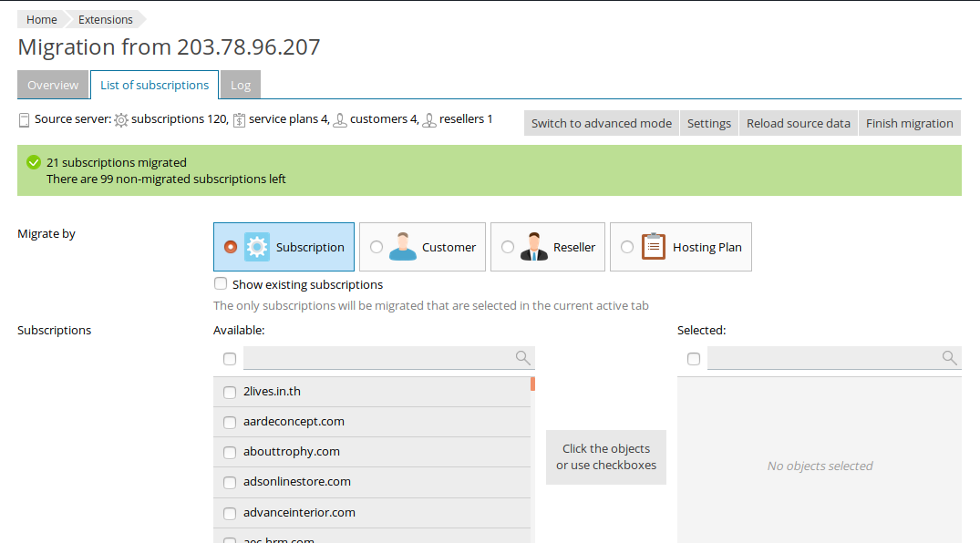Click the Subscription gear icon

coord(257,247)
